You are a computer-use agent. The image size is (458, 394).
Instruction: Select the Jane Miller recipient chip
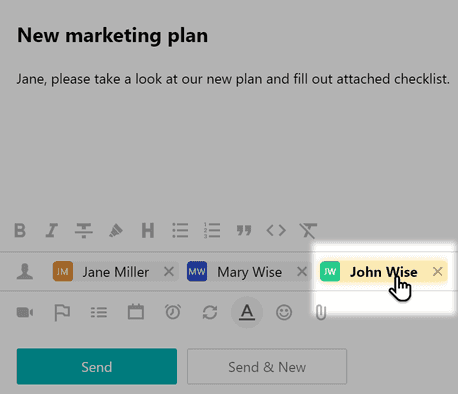pos(115,272)
